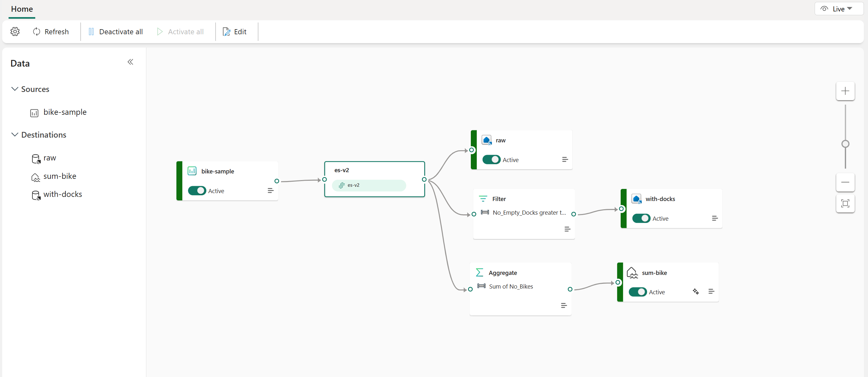Click the es-v2 stream node icon

[x=342, y=185]
